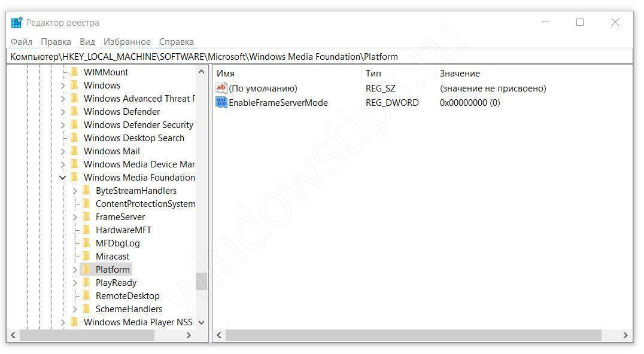This screenshot has height=354, width=644.
Task: Click the tree pane scroll right arrow
Action: (189, 335)
